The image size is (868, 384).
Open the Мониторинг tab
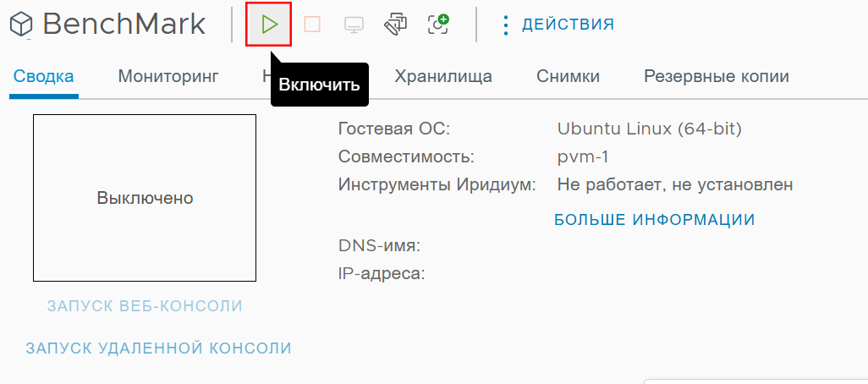[168, 76]
